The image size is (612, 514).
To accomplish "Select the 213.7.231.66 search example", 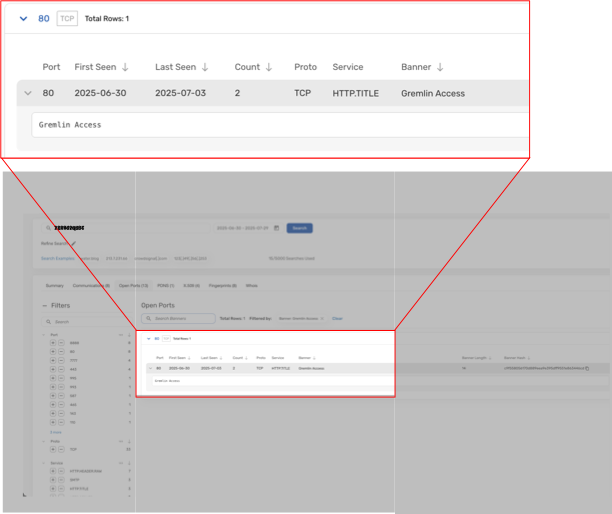I will tap(116, 258).
